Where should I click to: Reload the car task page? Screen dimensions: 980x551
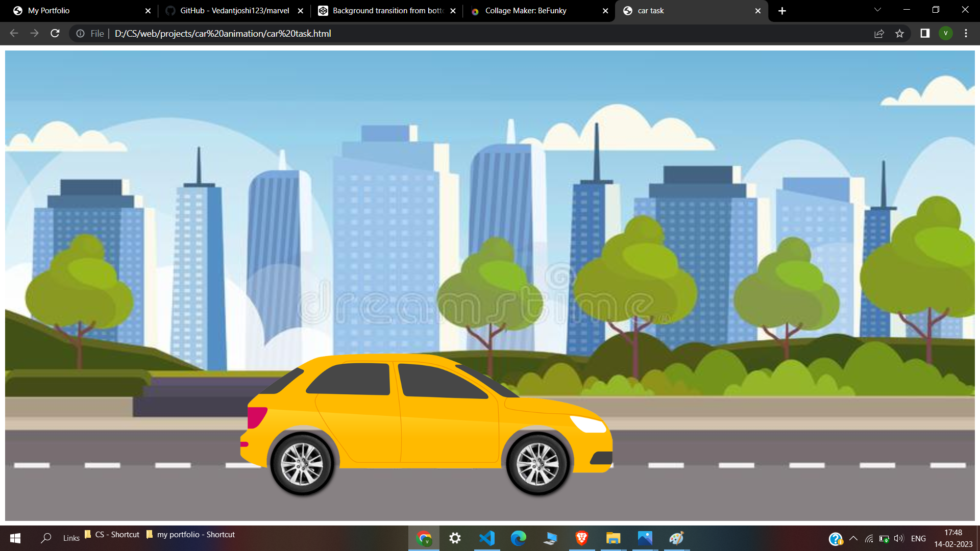55,33
